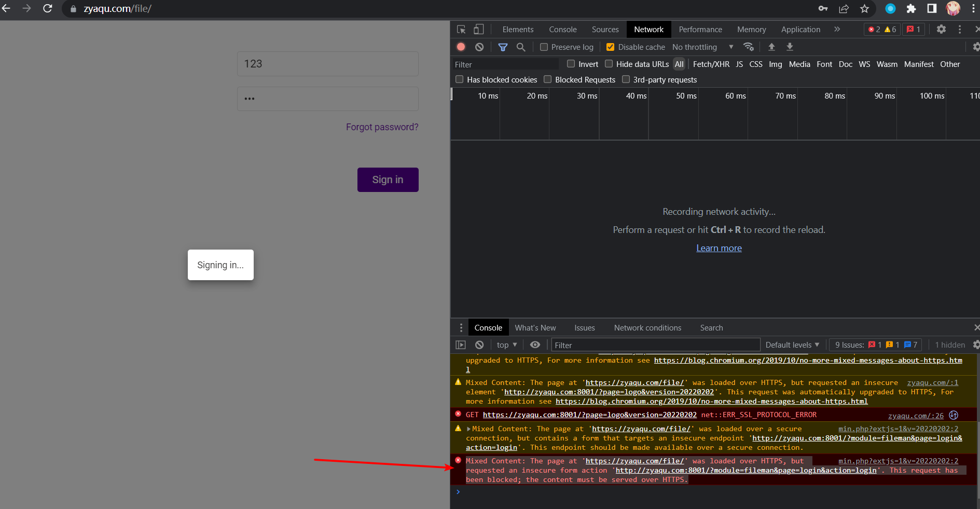
Task: Open DevTools settings gear
Action: tap(941, 30)
